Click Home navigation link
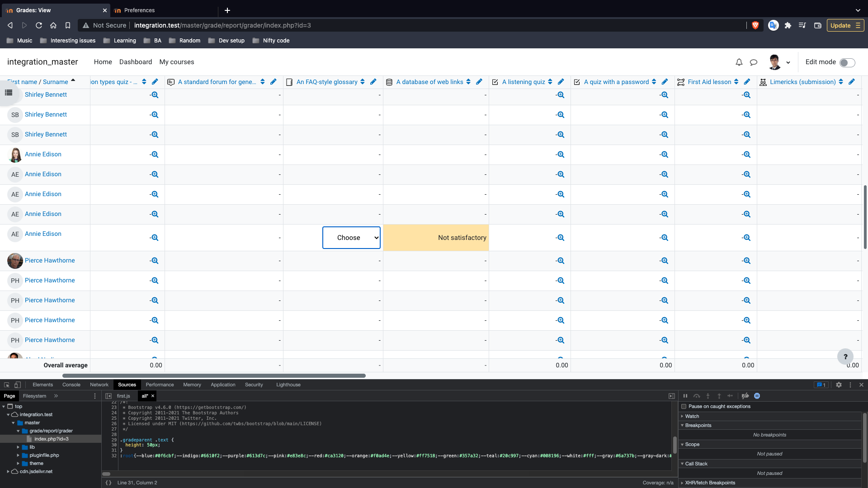The image size is (868, 488). (103, 62)
